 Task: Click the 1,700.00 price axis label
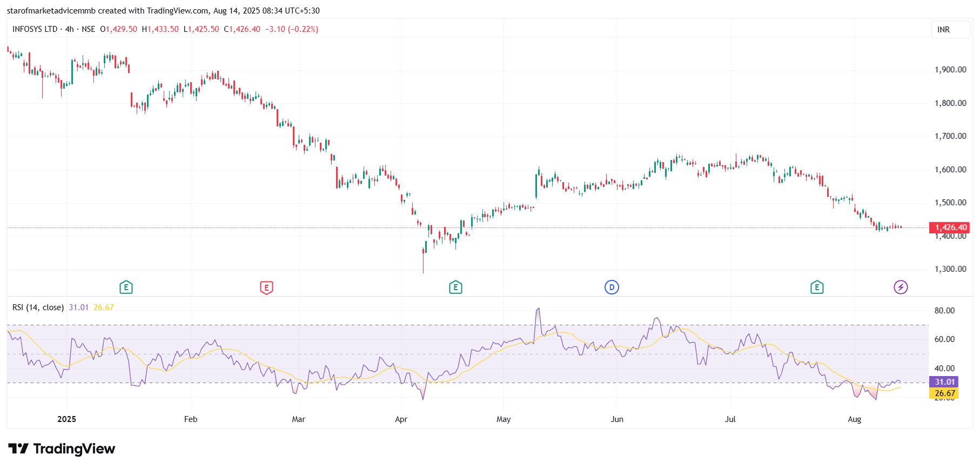[950, 136]
